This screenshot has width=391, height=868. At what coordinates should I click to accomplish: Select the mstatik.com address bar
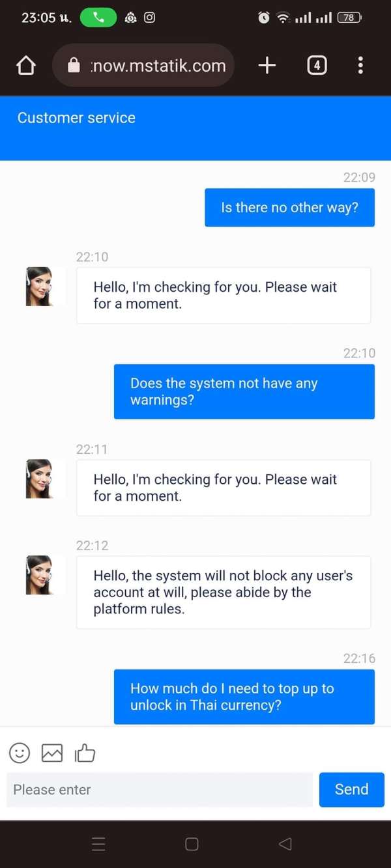tap(143, 65)
